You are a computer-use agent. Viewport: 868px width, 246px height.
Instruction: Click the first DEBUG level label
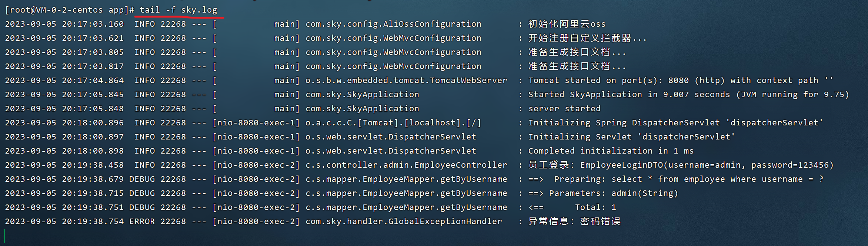[x=142, y=179]
